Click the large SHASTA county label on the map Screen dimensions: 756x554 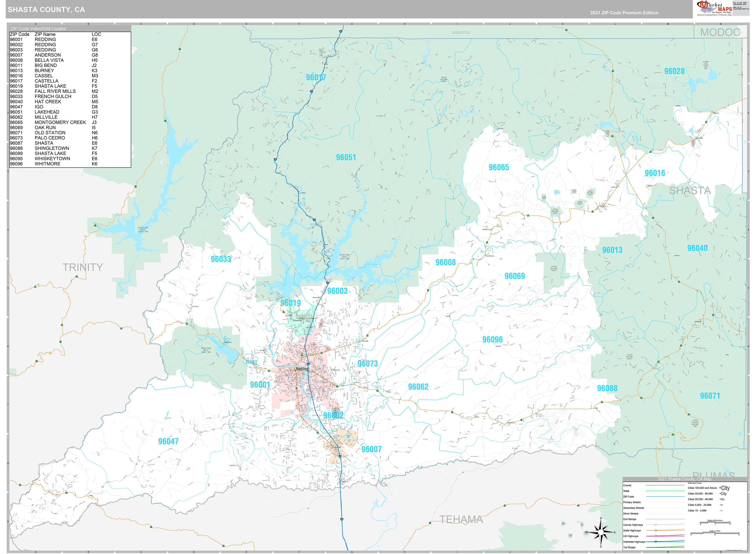point(690,191)
